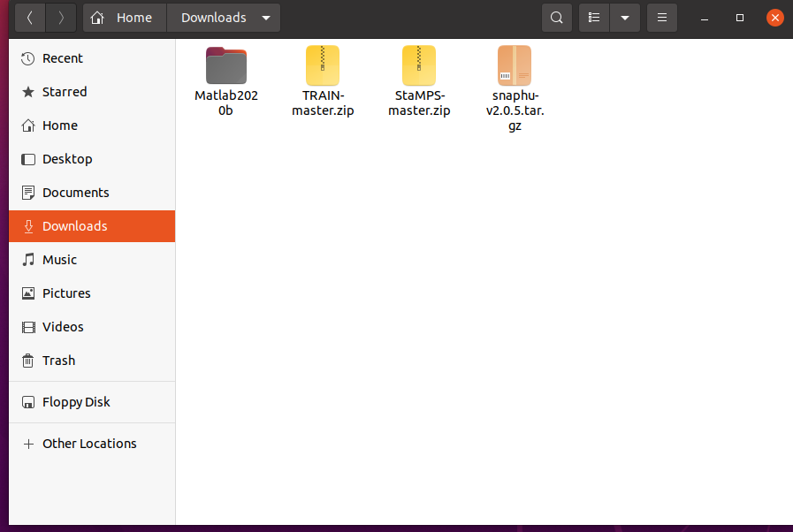Select the TRAIN-master.zip archive icon
This screenshot has height=532, width=793.
click(323, 65)
